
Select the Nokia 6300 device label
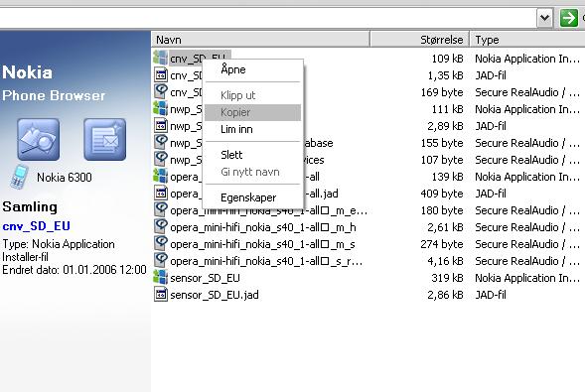tap(65, 178)
